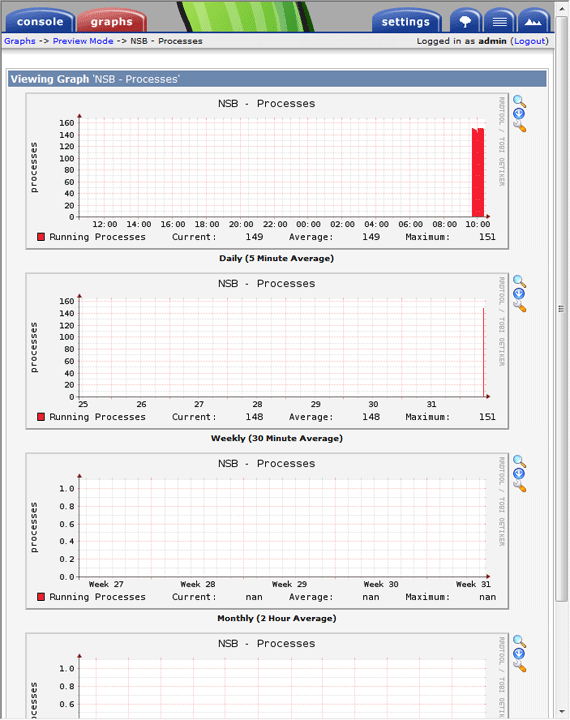Image resolution: width=570 pixels, height=720 pixels.
Task: Switch to the console tab
Action: point(40,22)
